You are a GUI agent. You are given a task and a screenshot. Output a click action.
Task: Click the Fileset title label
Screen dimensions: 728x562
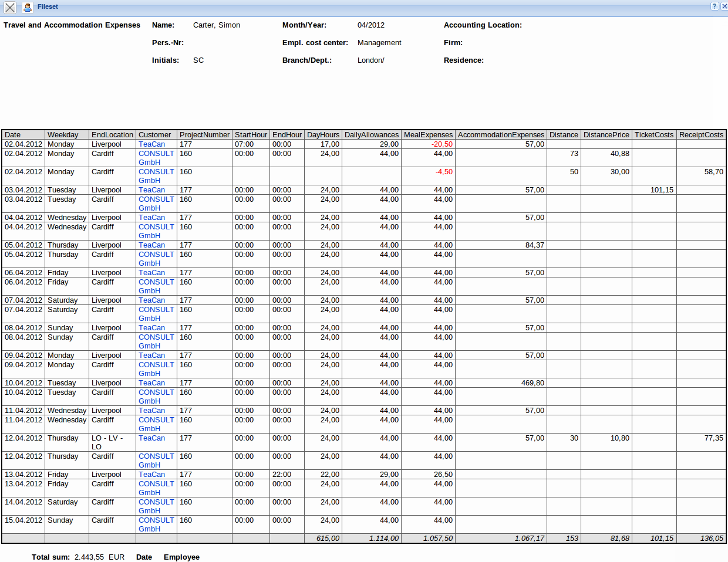tap(48, 7)
